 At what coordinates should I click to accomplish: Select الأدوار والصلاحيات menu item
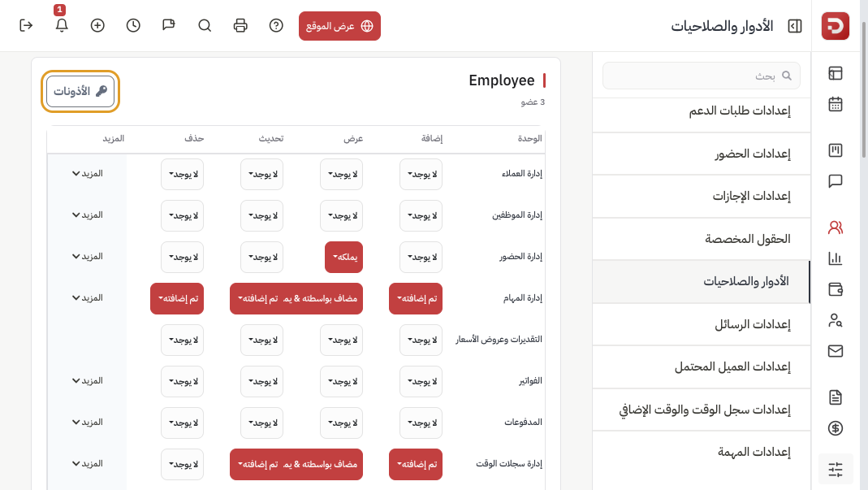tap(701, 282)
